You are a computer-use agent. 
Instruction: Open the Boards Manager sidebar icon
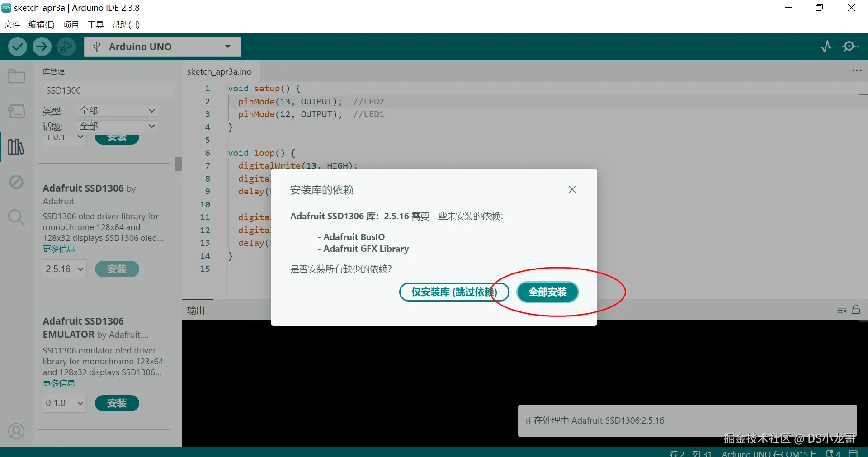pos(16,111)
